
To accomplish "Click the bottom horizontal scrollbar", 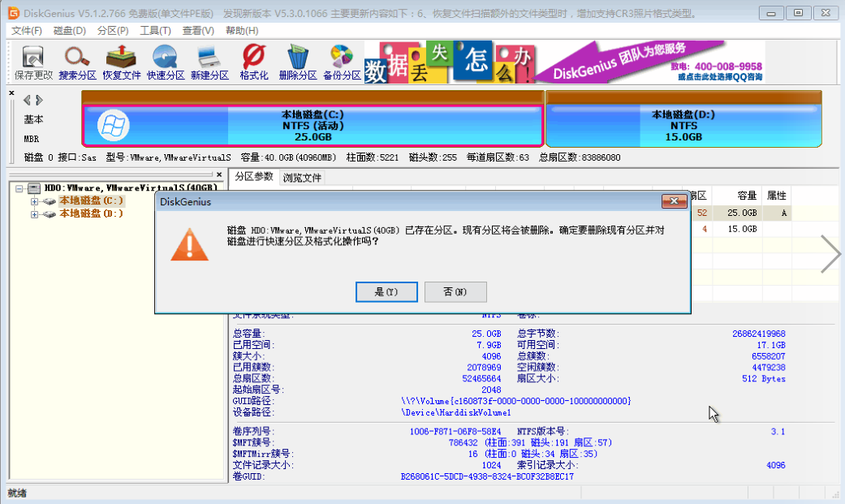I will (406, 492).
